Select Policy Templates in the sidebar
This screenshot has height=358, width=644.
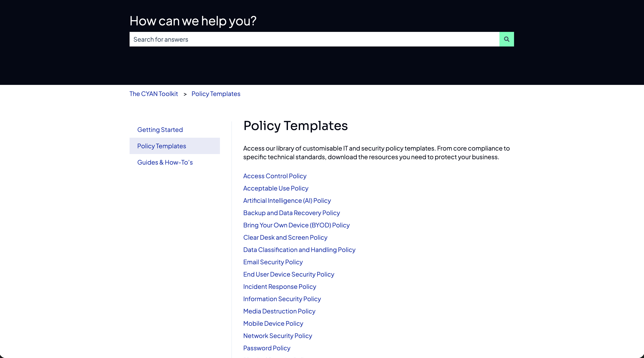pos(161,146)
